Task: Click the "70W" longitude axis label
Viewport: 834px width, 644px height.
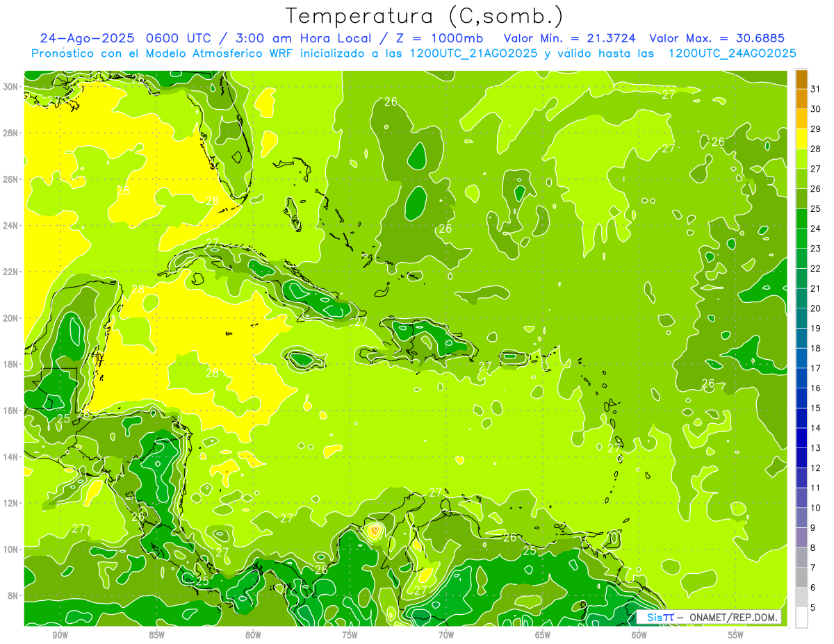Action: click(x=446, y=635)
